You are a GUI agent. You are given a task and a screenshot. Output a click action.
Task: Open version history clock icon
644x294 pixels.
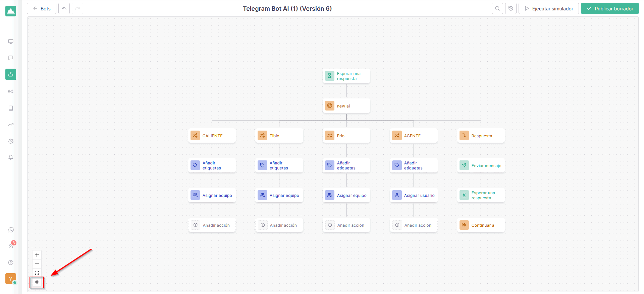(511, 9)
